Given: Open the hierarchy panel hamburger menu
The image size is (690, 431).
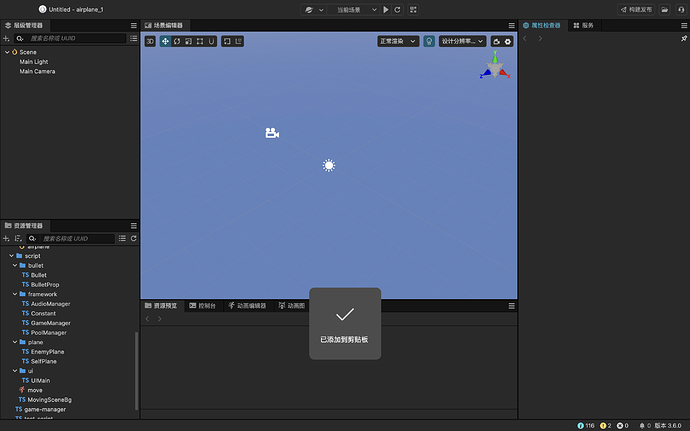Looking at the screenshot, I should (134, 26).
